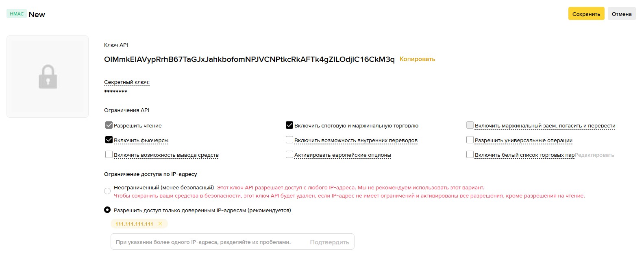Remove the 111.111.111.111 IP address tag
This screenshot has height=259, width=644.
coord(160,224)
